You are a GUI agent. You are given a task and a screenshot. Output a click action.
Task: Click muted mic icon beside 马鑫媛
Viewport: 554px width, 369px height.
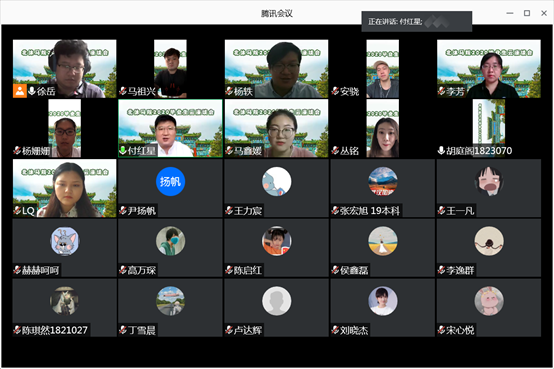click(229, 151)
